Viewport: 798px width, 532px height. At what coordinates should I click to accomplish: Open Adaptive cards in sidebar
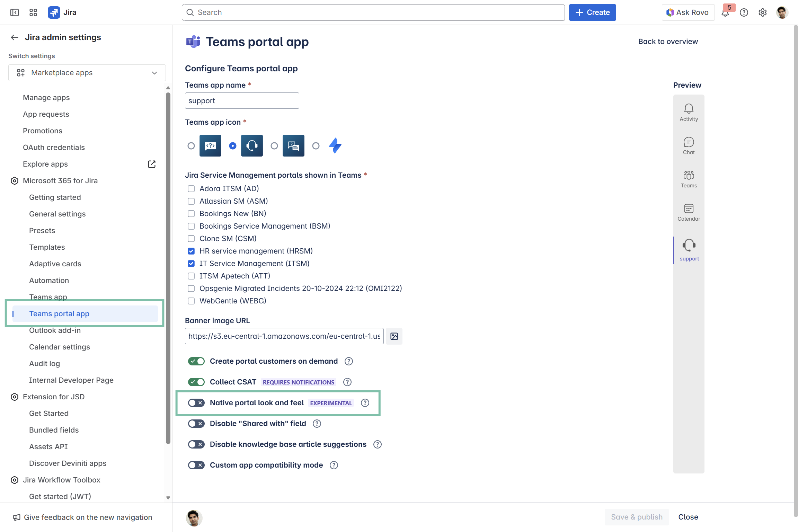[55, 264]
